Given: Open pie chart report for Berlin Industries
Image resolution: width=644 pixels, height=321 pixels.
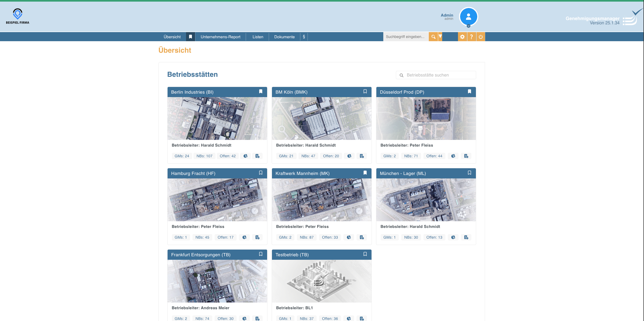Looking at the screenshot, I should pyautogui.click(x=245, y=156).
